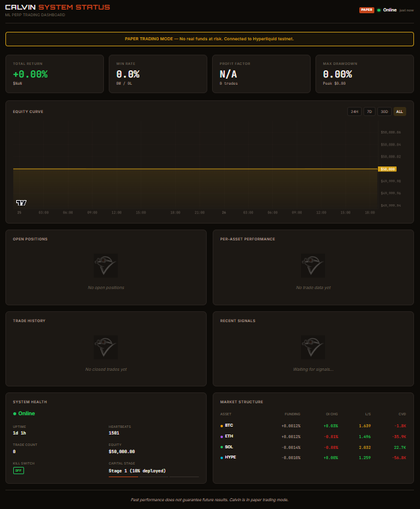This screenshot has width=420, height=509.
Task: Click the purple ETH asset dot
Action: 222,437
